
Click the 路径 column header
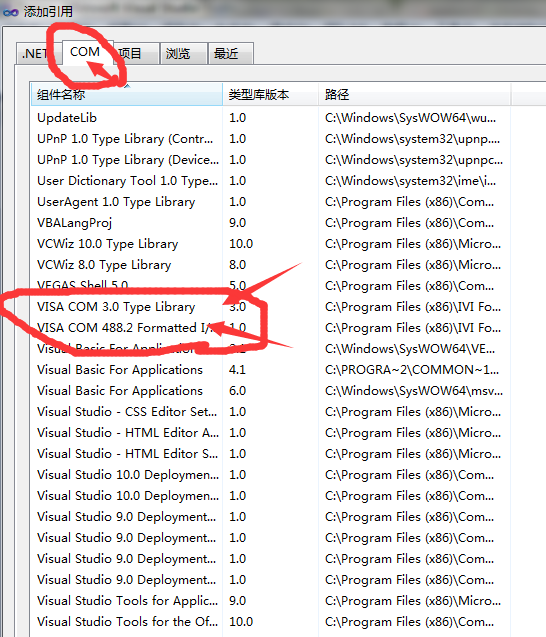click(414, 95)
